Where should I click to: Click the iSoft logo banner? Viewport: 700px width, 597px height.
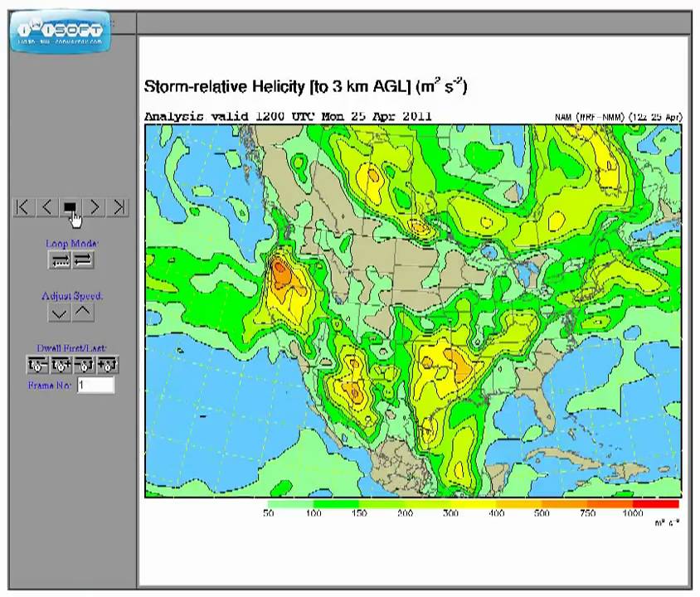61,31
